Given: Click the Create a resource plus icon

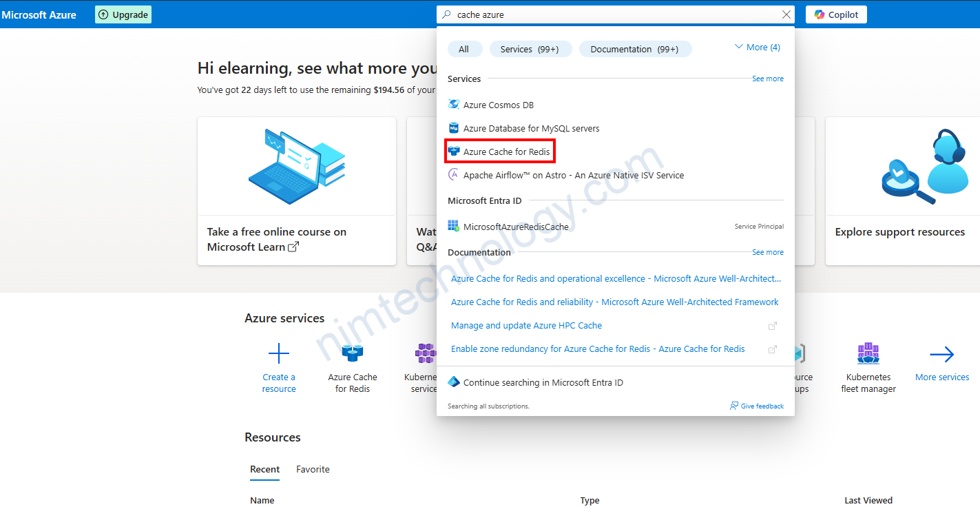Looking at the screenshot, I should coord(279,354).
